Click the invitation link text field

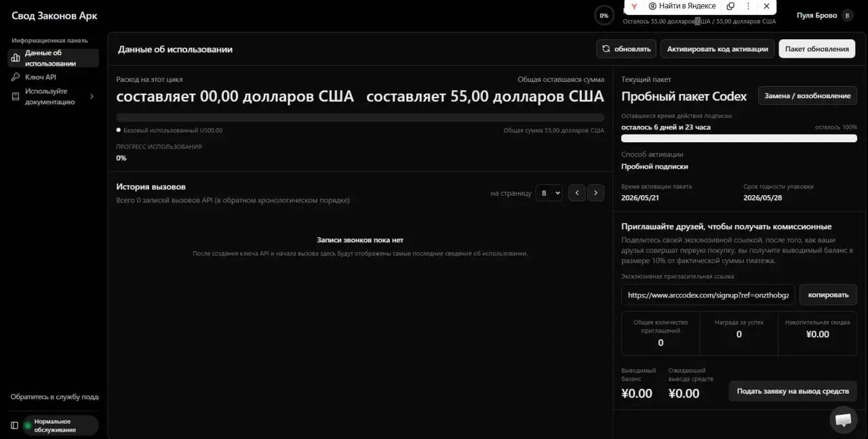tap(708, 295)
